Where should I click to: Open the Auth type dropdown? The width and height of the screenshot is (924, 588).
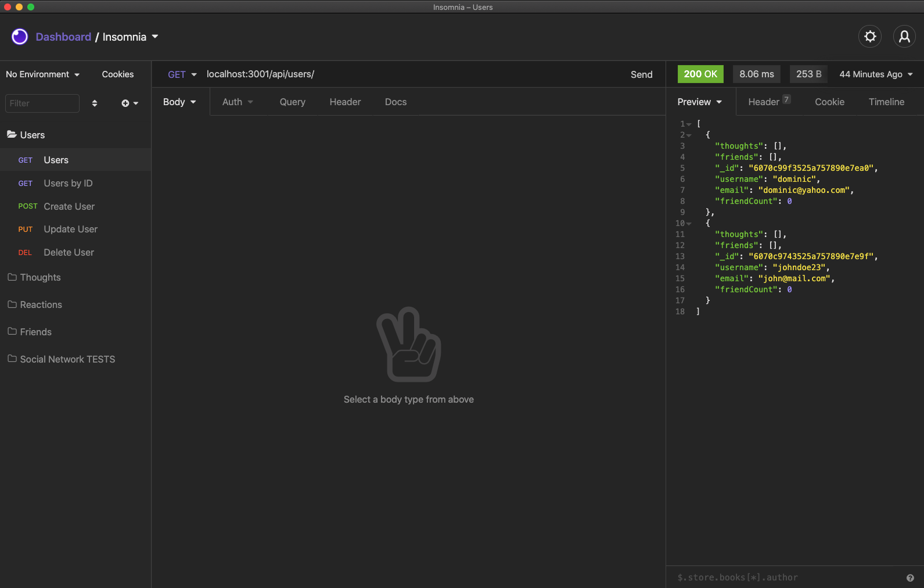pos(238,102)
